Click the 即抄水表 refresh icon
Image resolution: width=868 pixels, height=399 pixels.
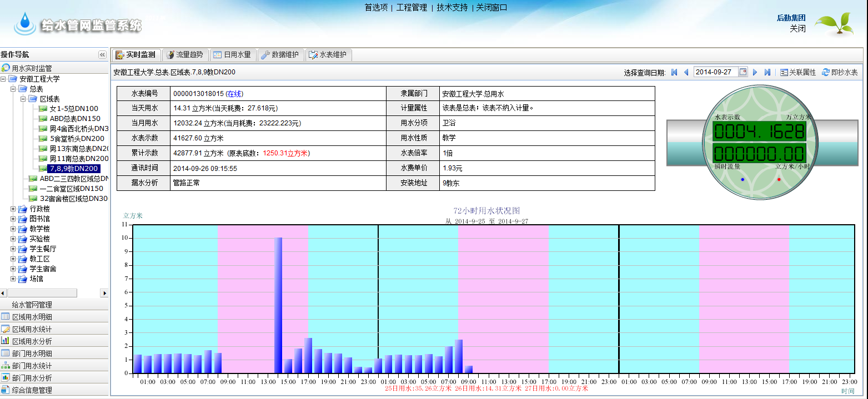(x=825, y=72)
